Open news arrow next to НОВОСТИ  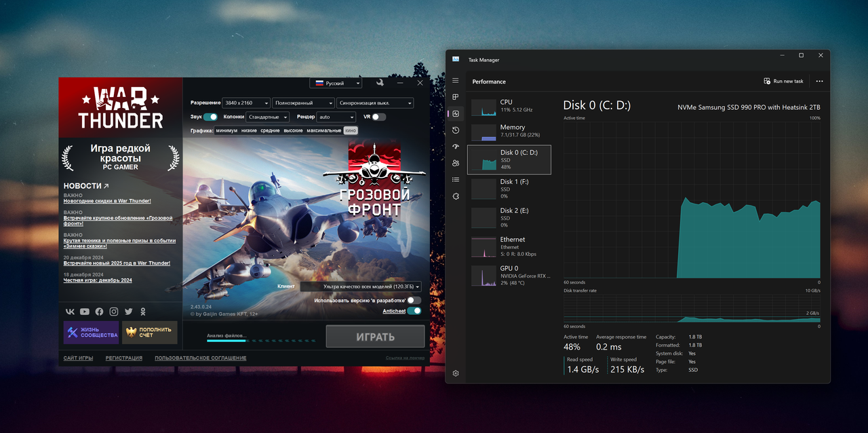click(x=106, y=185)
